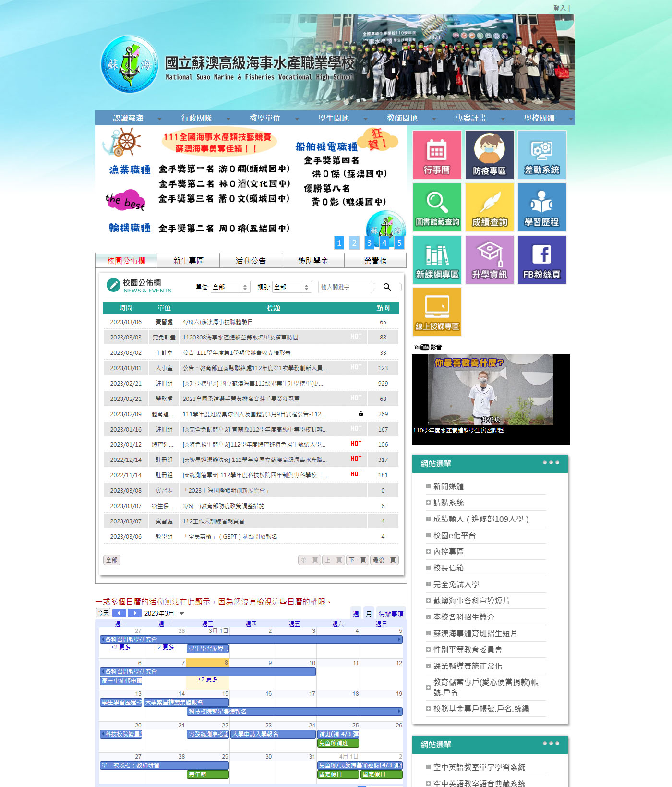
Task: Go to next page with 下一頁
Action: point(357,560)
